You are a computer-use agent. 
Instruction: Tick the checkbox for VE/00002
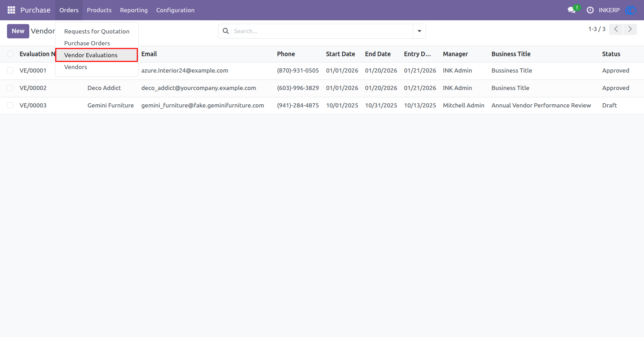pos(10,88)
